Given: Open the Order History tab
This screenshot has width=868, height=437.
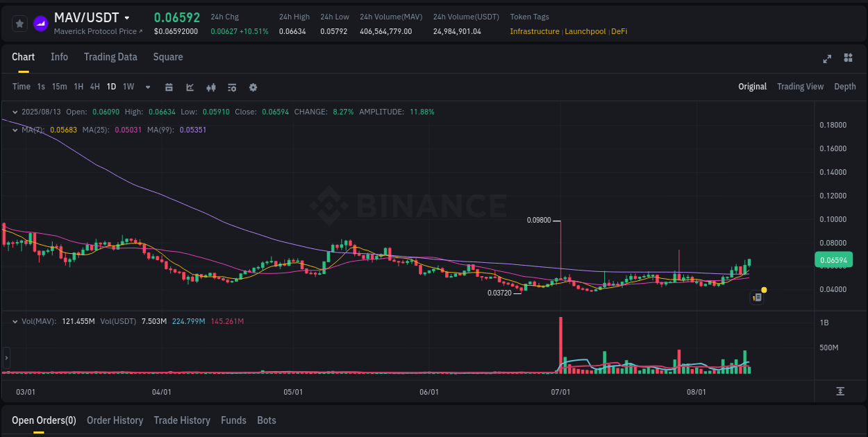Looking at the screenshot, I should 115,420.
